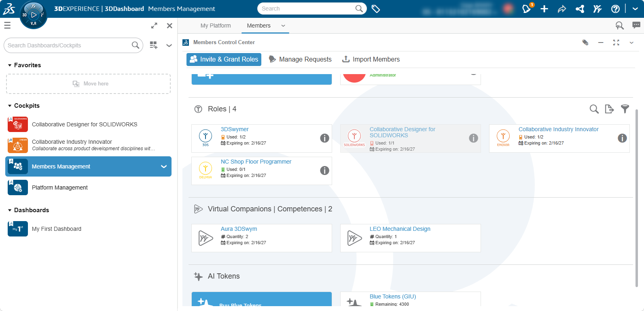The height and width of the screenshot is (311, 644).
Task: Open the chat comments icon
Action: point(636,26)
